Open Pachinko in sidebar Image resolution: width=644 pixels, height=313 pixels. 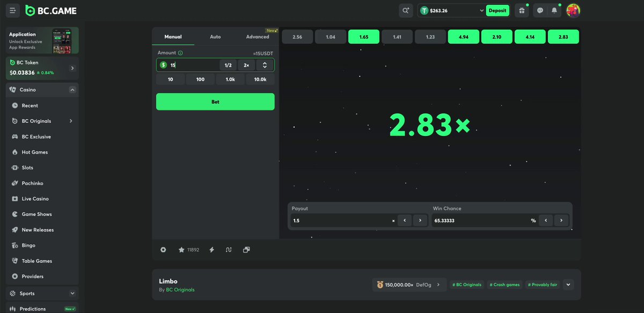pyautogui.click(x=42, y=183)
